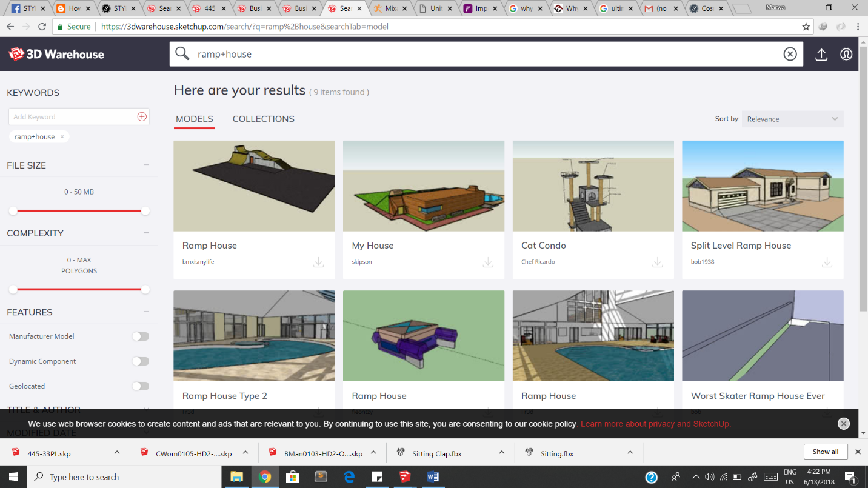Click Windows taskbar search box
This screenshot has height=488, width=868.
point(124,476)
